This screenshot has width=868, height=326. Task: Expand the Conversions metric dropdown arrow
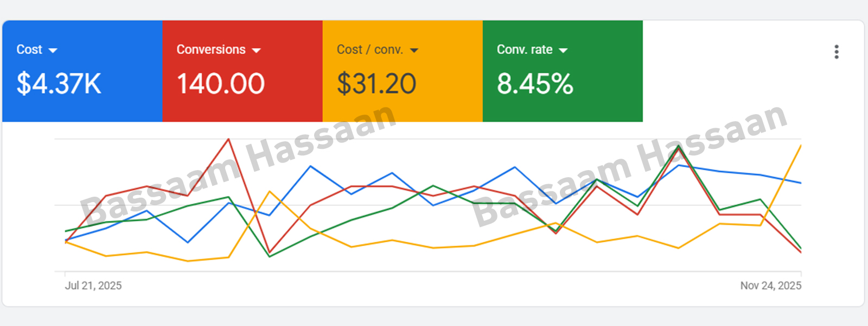pyautogui.click(x=257, y=51)
